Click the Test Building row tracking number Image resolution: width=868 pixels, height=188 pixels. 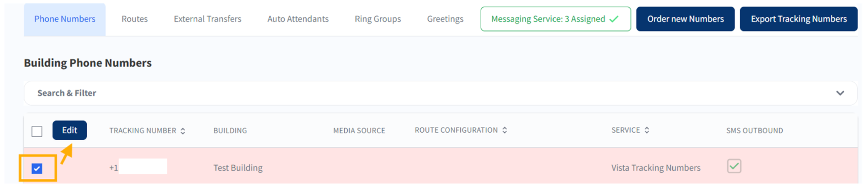138,167
